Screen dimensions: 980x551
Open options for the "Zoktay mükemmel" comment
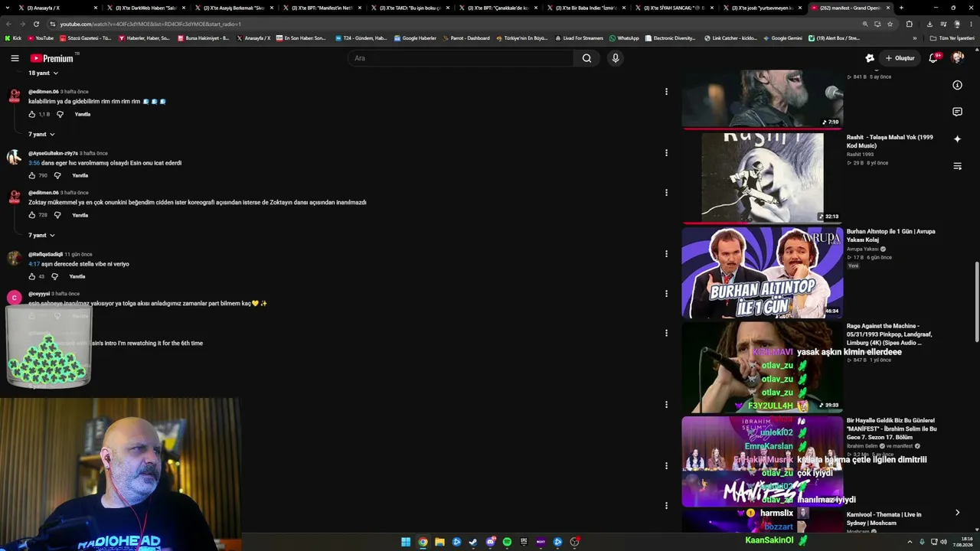pyautogui.click(x=666, y=193)
